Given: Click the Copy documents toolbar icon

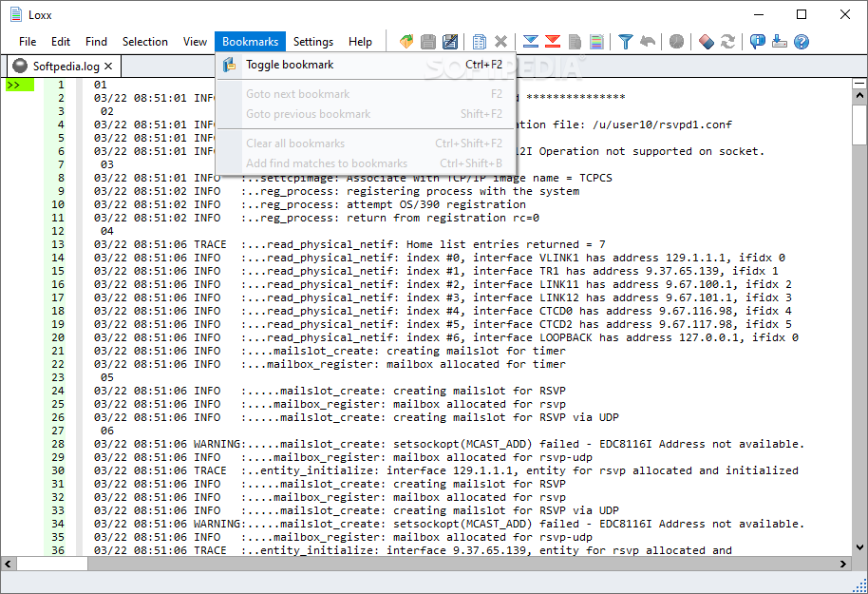Looking at the screenshot, I should (480, 42).
